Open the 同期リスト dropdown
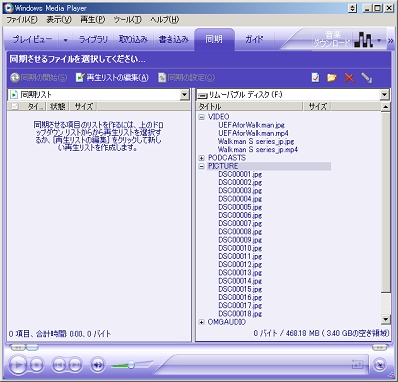This screenshot has width=398, height=382. click(185, 95)
